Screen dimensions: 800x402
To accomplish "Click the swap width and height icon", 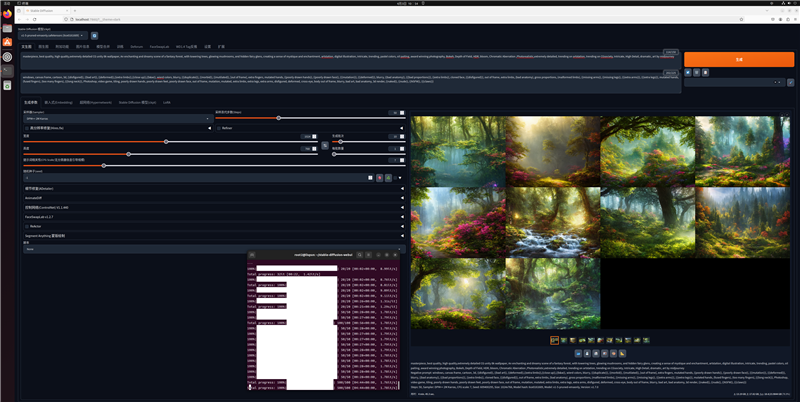I will coord(325,146).
